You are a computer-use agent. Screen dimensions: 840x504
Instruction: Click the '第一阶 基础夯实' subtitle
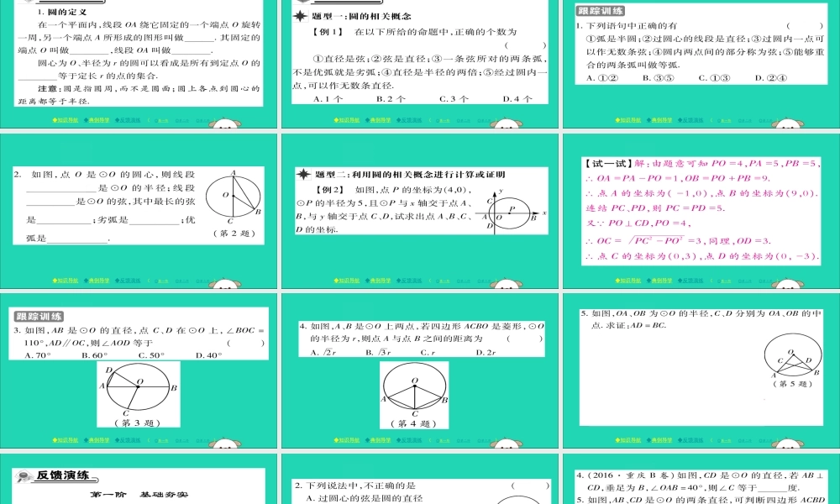pos(139,495)
